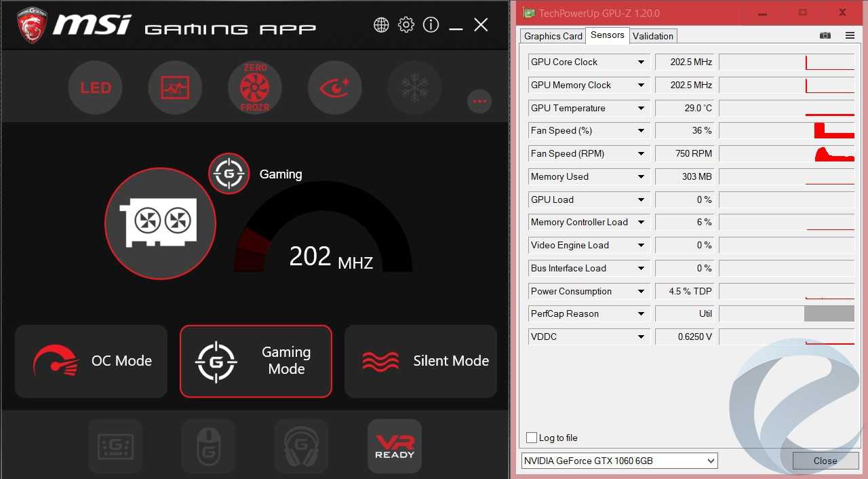Open the GPU-Z hamburger menu
The width and height of the screenshot is (868, 479).
click(x=850, y=35)
